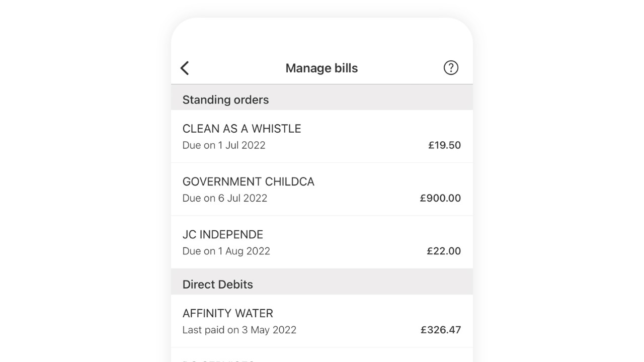Image resolution: width=644 pixels, height=362 pixels.
Task: Select the GOVERNMENT CHILDCA standing order
Action: (x=322, y=190)
